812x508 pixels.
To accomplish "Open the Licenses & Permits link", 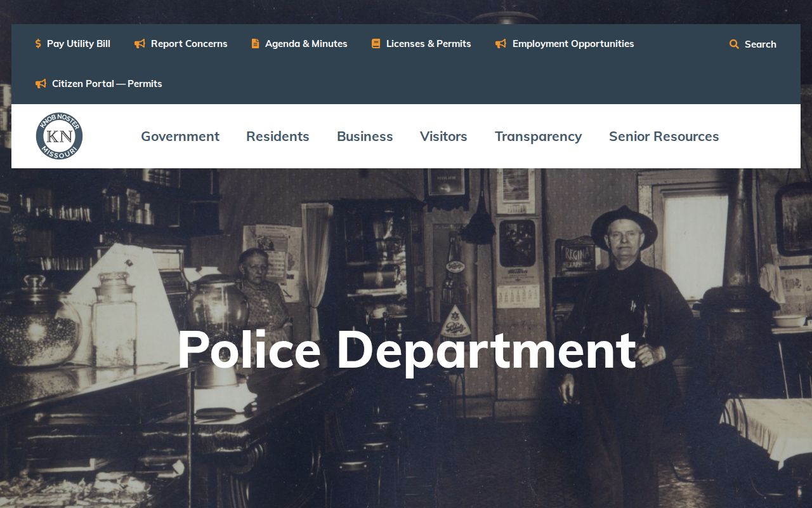I will (x=429, y=44).
